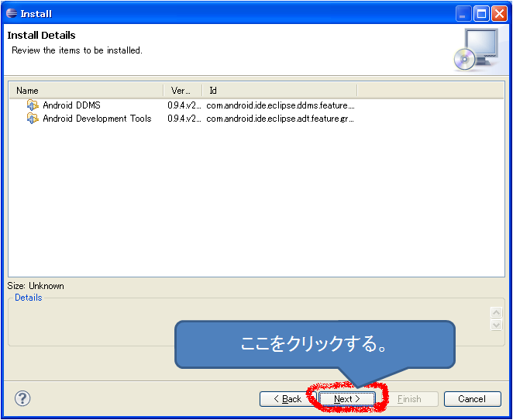The height and width of the screenshot is (420, 513).
Task: Sort list by the Id column header
Action: tap(280, 91)
